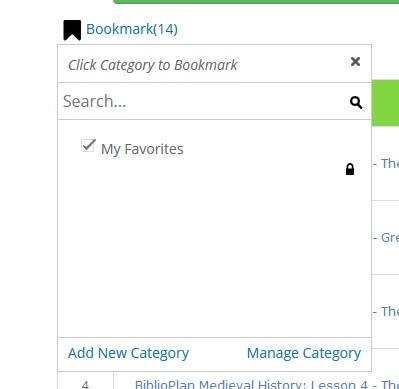Click the "- The" link above Manage Category
Screen dimensions: 399x389
click(x=386, y=311)
